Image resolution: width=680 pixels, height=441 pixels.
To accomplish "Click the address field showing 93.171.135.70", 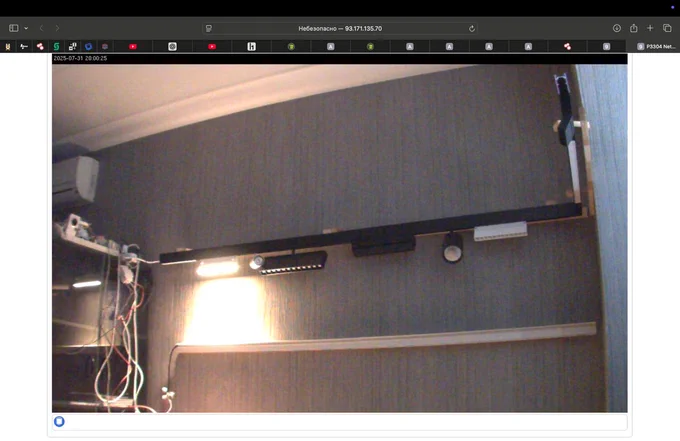I will (x=340, y=29).
